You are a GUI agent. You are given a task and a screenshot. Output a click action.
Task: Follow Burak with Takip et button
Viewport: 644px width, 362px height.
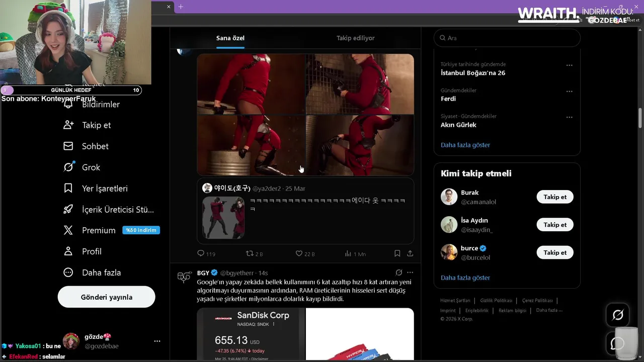(555, 197)
